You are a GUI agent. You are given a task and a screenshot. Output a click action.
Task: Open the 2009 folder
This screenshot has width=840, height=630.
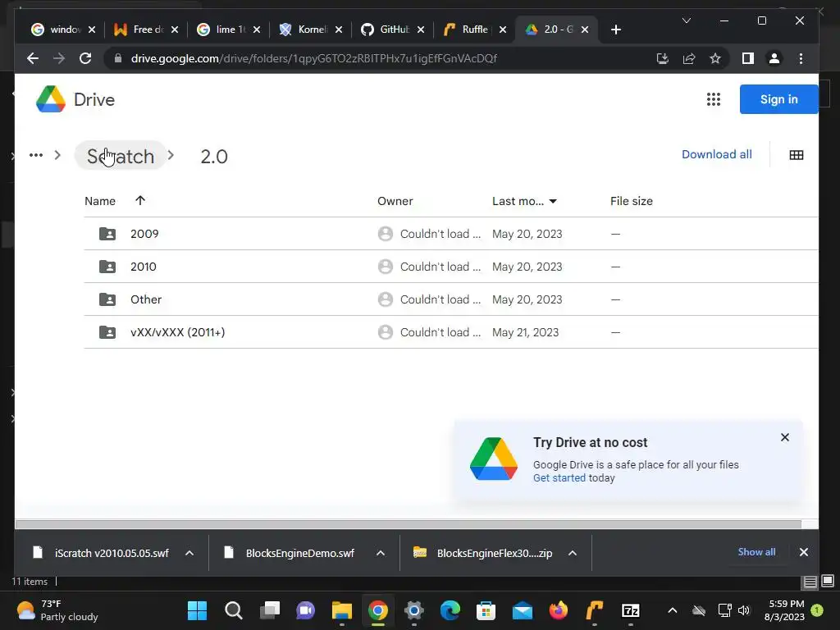[451, 234]
